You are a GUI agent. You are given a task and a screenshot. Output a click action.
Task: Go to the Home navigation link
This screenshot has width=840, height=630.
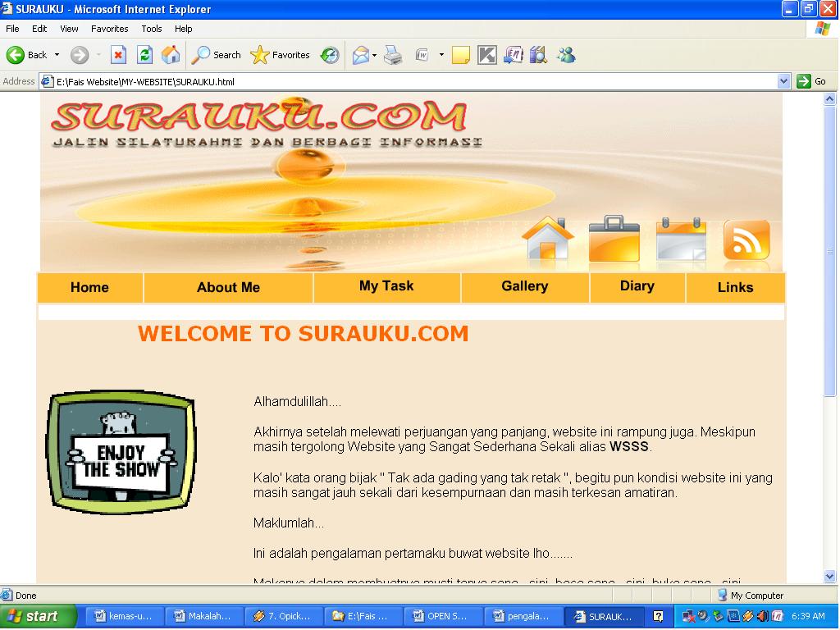tap(89, 287)
